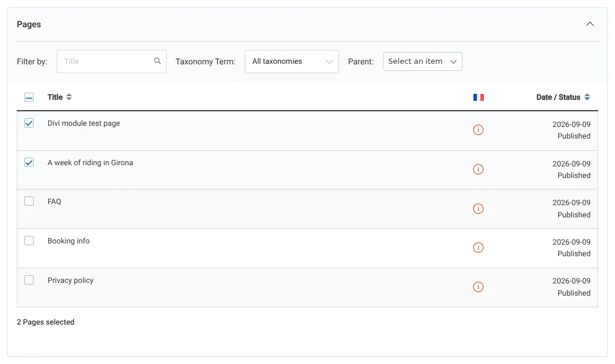Check the Booking info page checkbox
The image size is (615, 364).
tap(29, 241)
